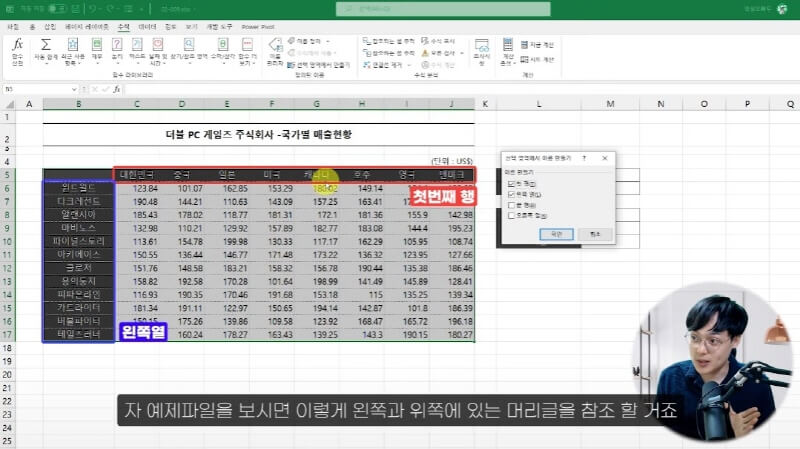Click cell value 199.98

pos(235,241)
